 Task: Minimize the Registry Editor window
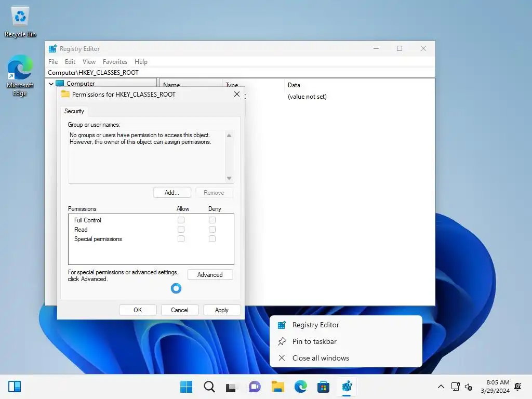click(376, 48)
